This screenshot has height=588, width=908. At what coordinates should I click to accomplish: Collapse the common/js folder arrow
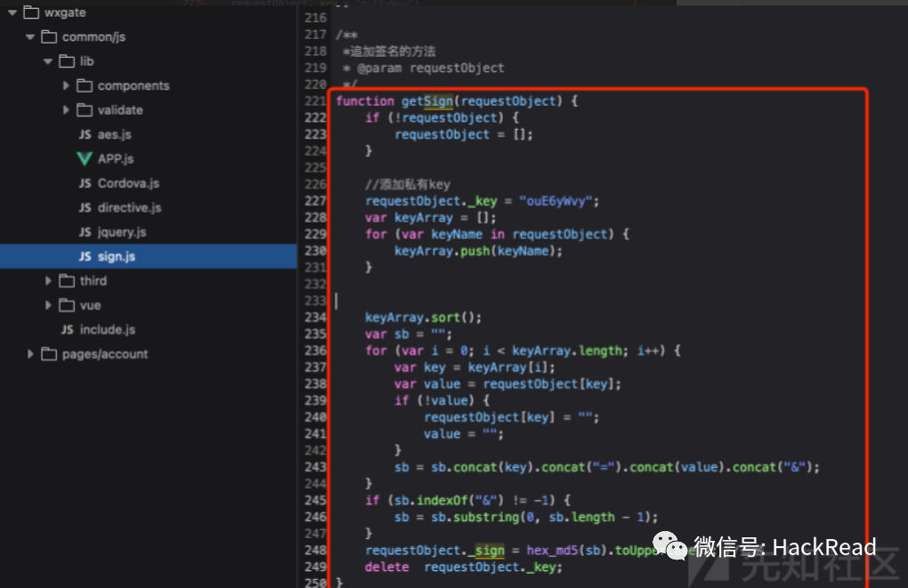click(x=30, y=37)
